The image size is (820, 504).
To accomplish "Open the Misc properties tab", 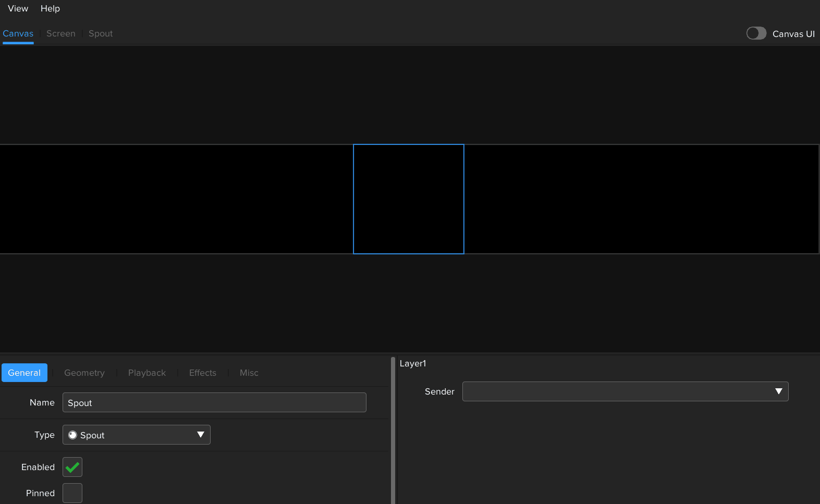I will click(x=249, y=373).
